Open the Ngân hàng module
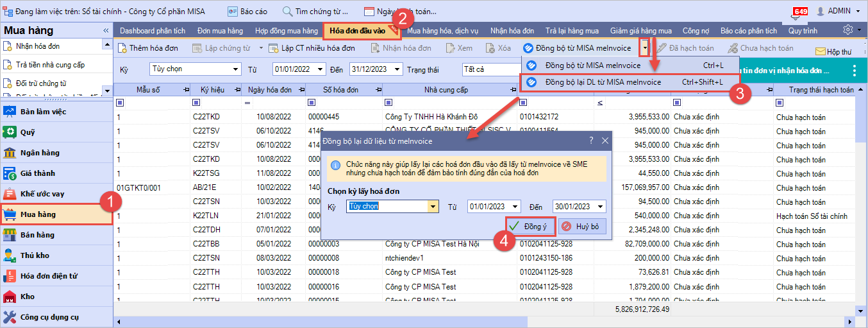The height and width of the screenshot is (328, 868). pos(39,153)
